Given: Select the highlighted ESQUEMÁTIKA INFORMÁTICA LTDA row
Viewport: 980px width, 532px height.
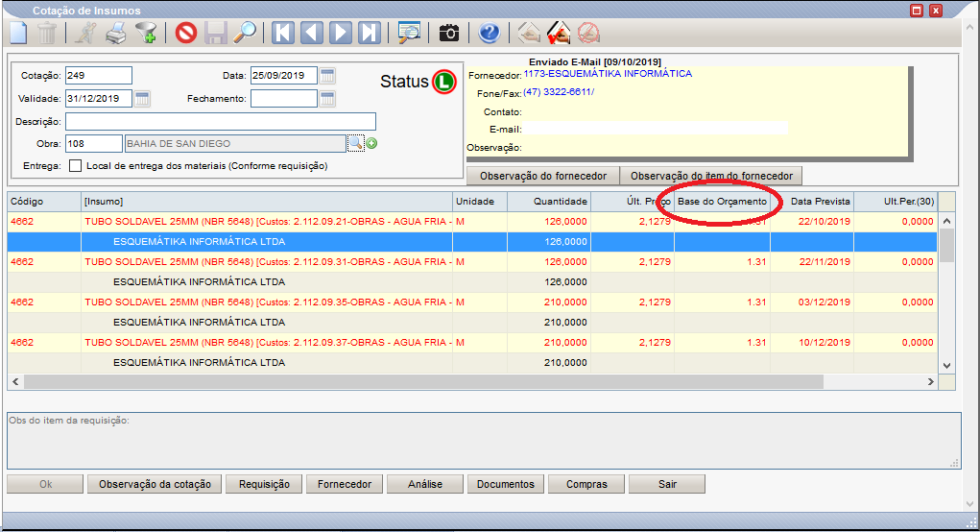Looking at the screenshot, I should pyautogui.click(x=472, y=241).
